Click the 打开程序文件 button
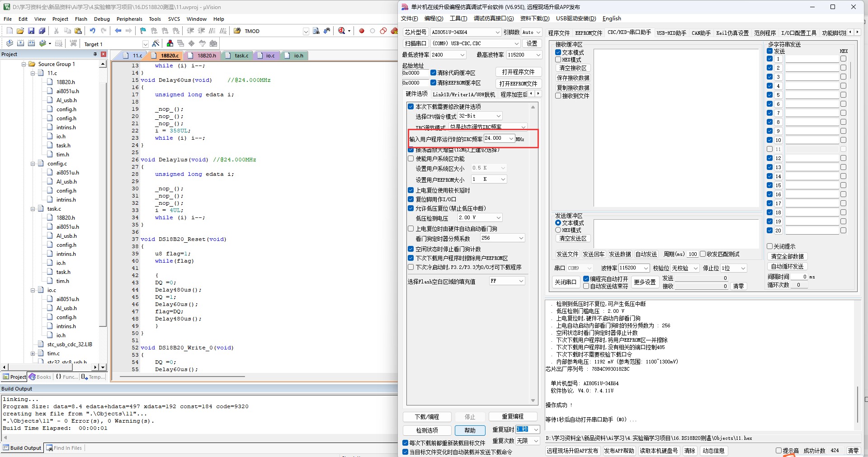The width and height of the screenshot is (868, 457). point(518,72)
